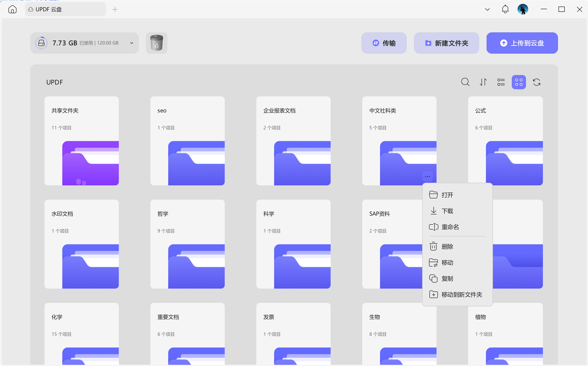The width and height of the screenshot is (588, 366).
Task: Click the search magnifier icon
Action: point(465,82)
